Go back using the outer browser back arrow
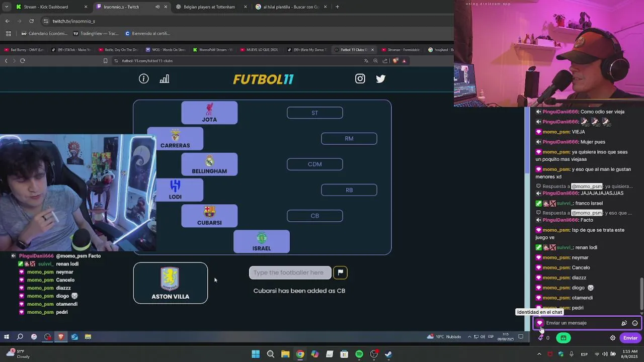 (x=7, y=21)
